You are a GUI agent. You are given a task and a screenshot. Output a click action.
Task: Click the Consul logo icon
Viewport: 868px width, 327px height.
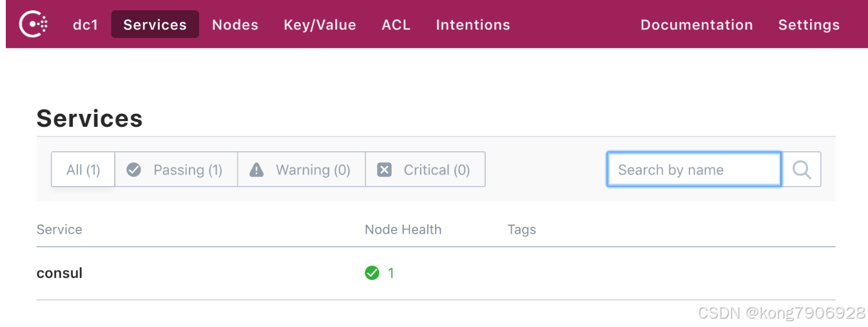33,24
